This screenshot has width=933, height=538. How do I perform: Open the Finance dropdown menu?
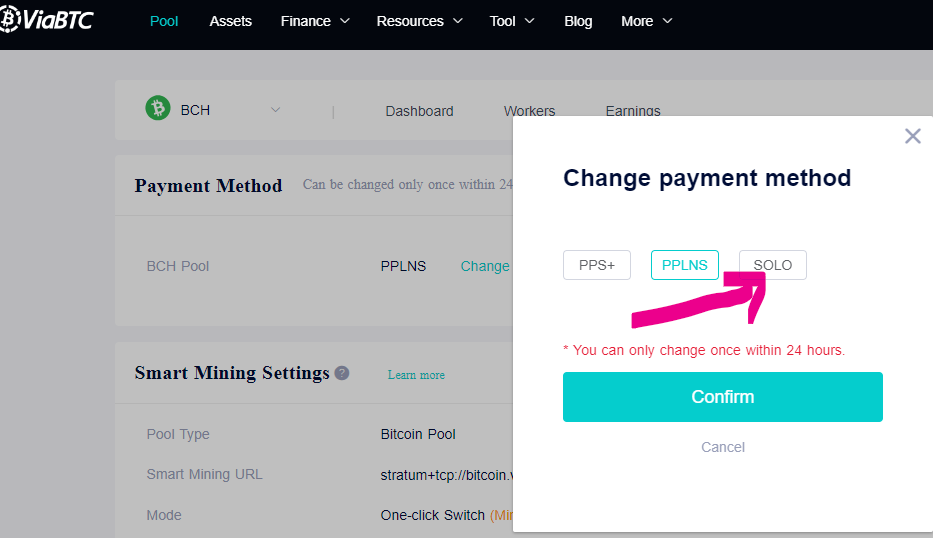315,21
